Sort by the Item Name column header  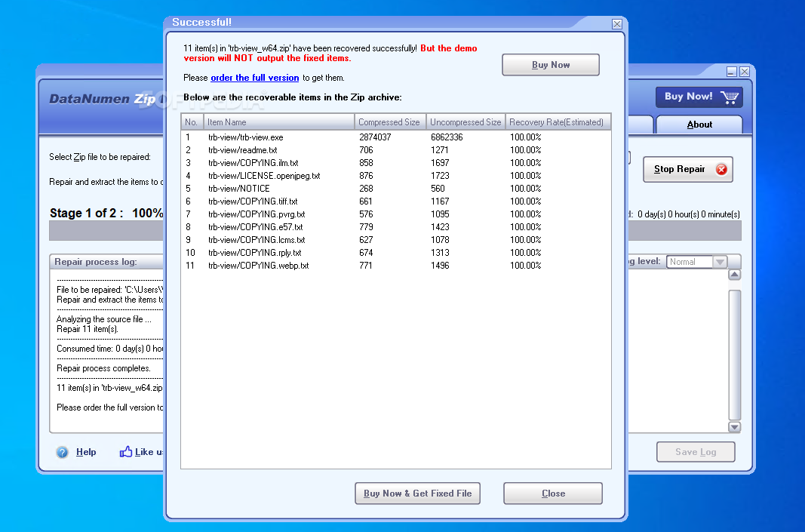(279, 122)
